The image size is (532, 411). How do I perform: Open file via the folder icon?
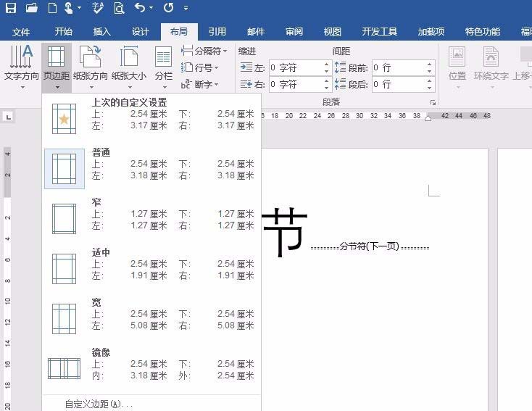32,7
